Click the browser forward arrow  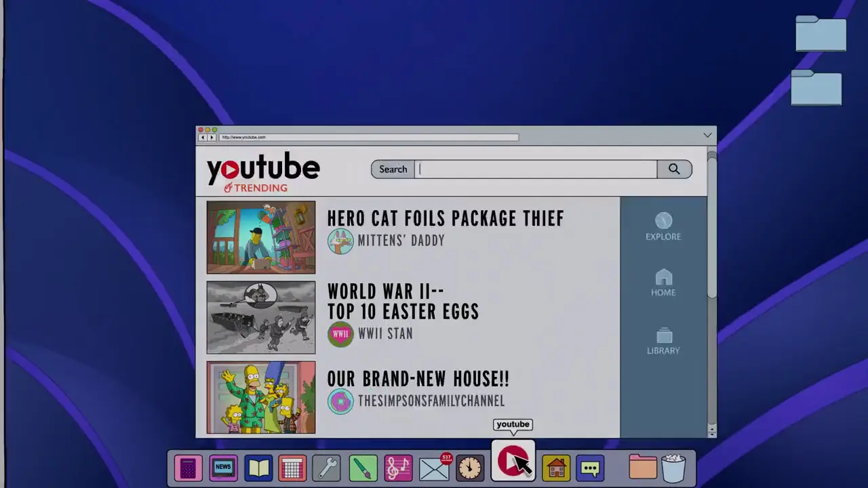pos(212,138)
